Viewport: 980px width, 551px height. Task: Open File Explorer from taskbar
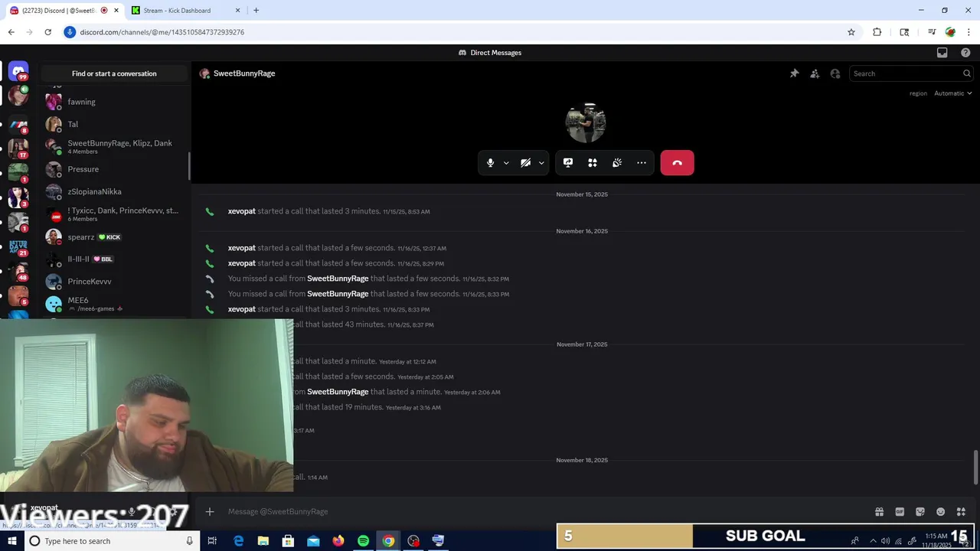point(263,541)
